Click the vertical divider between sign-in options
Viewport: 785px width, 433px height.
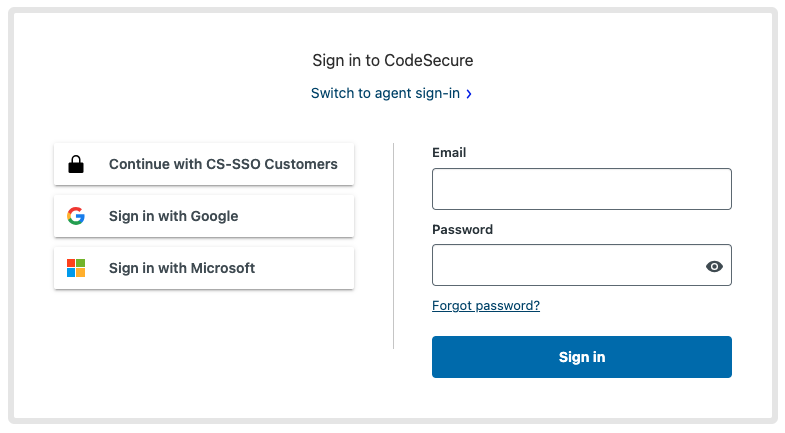pos(394,246)
